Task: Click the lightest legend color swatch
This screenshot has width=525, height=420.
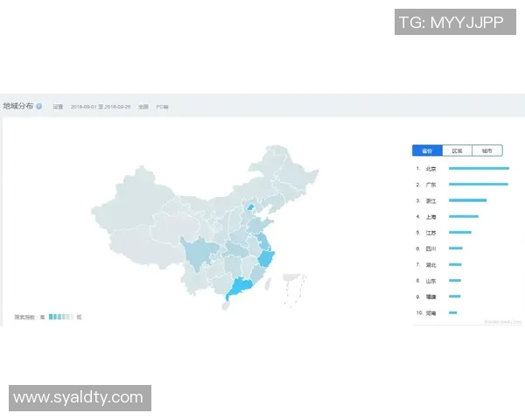Action: tap(72, 317)
